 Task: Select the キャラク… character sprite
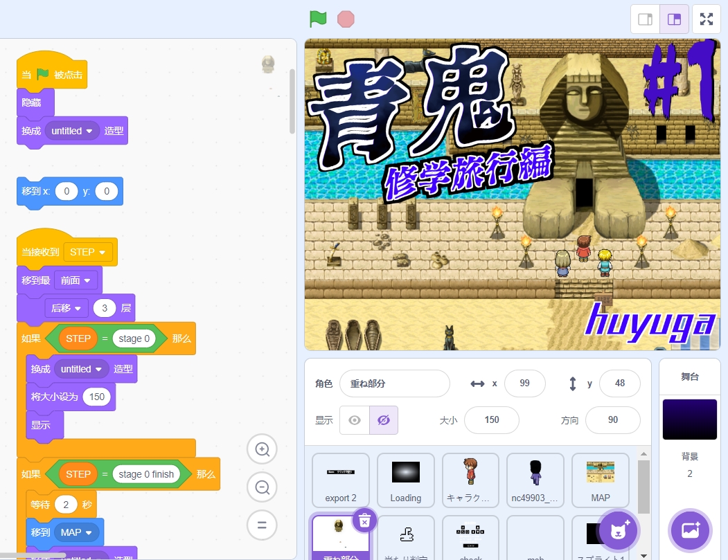(x=470, y=480)
